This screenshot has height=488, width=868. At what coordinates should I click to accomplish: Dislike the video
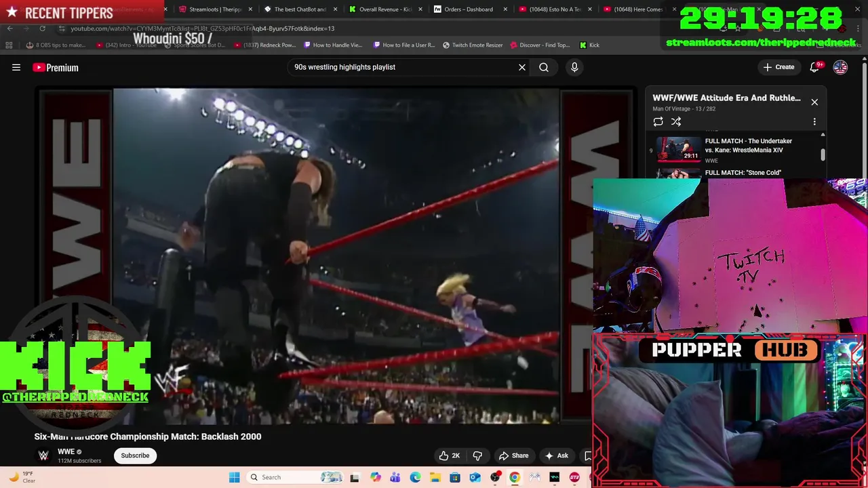tap(477, 455)
